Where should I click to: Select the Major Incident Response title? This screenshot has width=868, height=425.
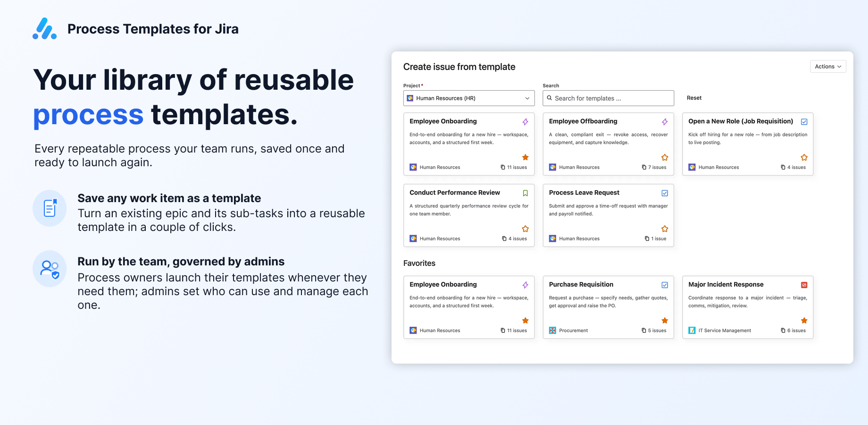coord(726,284)
